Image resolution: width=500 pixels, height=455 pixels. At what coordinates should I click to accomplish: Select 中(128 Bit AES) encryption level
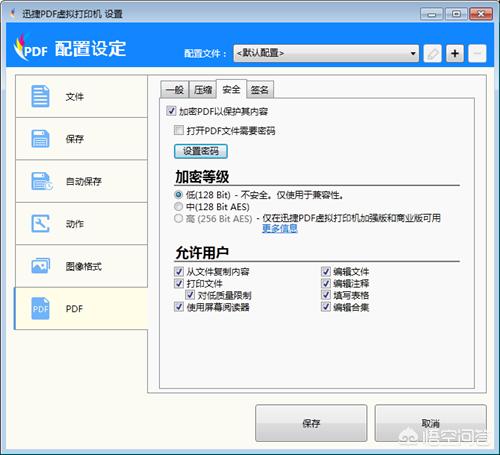click(x=178, y=206)
